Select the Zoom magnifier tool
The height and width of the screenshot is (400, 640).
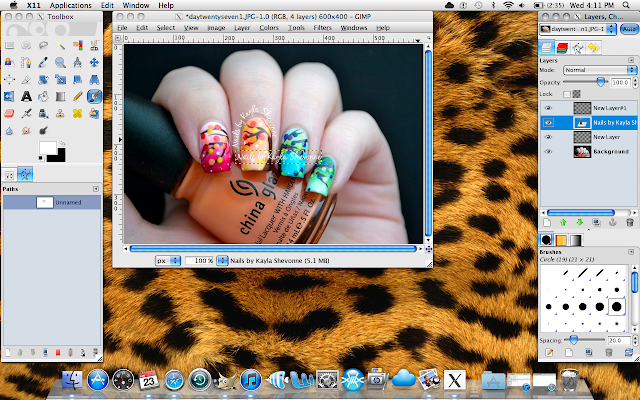click(x=60, y=62)
